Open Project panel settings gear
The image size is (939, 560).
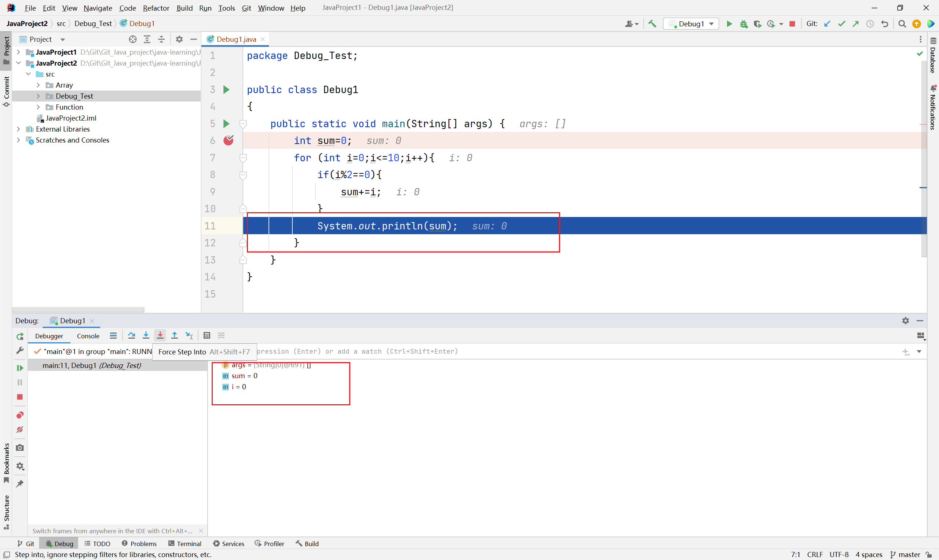click(x=179, y=39)
